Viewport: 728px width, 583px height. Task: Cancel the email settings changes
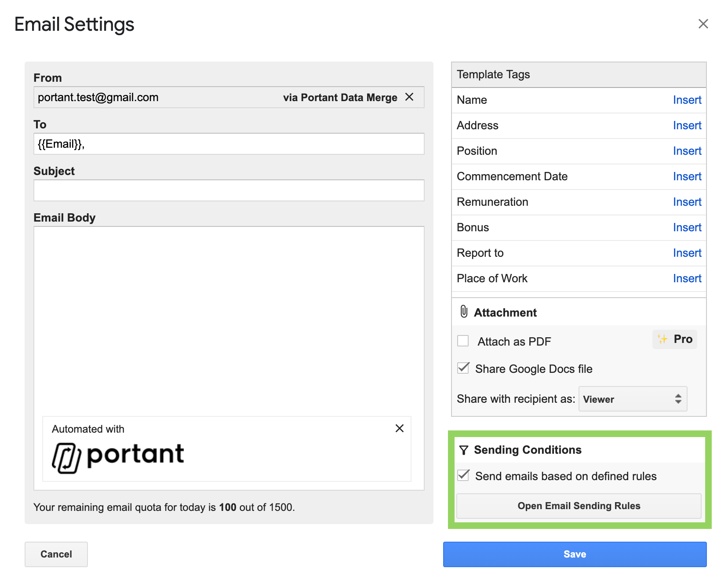coord(56,554)
